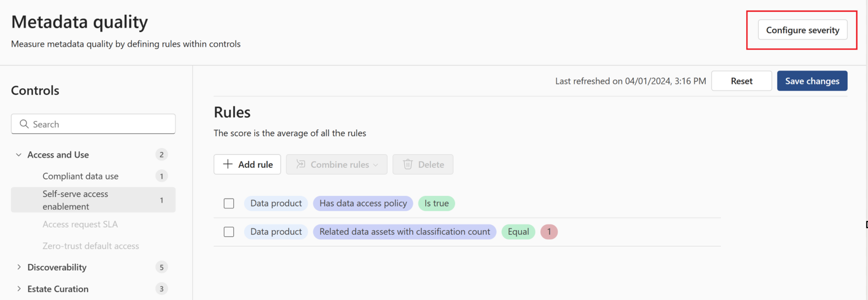Click into the Controls search field
The height and width of the screenshot is (300, 868).
100,124
